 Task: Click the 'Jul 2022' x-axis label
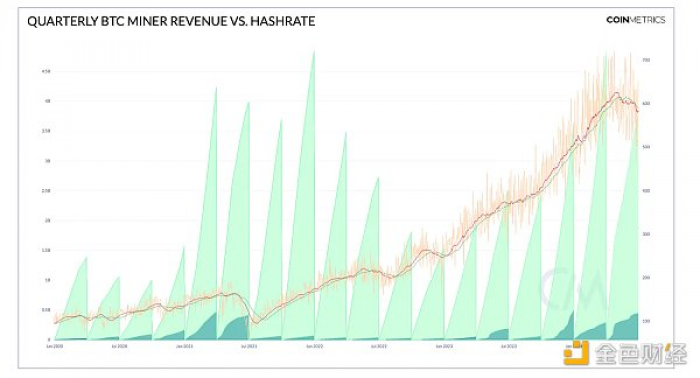(x=379, y=346)
